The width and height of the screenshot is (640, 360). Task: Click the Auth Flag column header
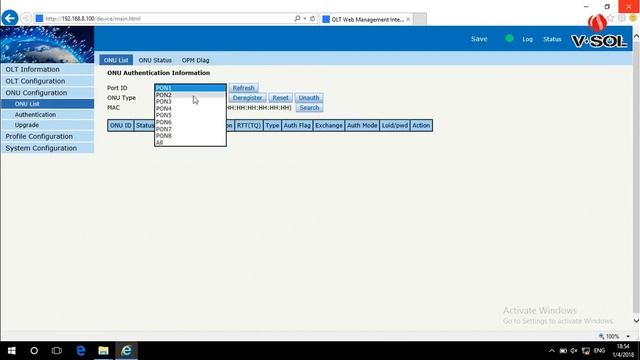pyautogui.click(x=297, y=126)
